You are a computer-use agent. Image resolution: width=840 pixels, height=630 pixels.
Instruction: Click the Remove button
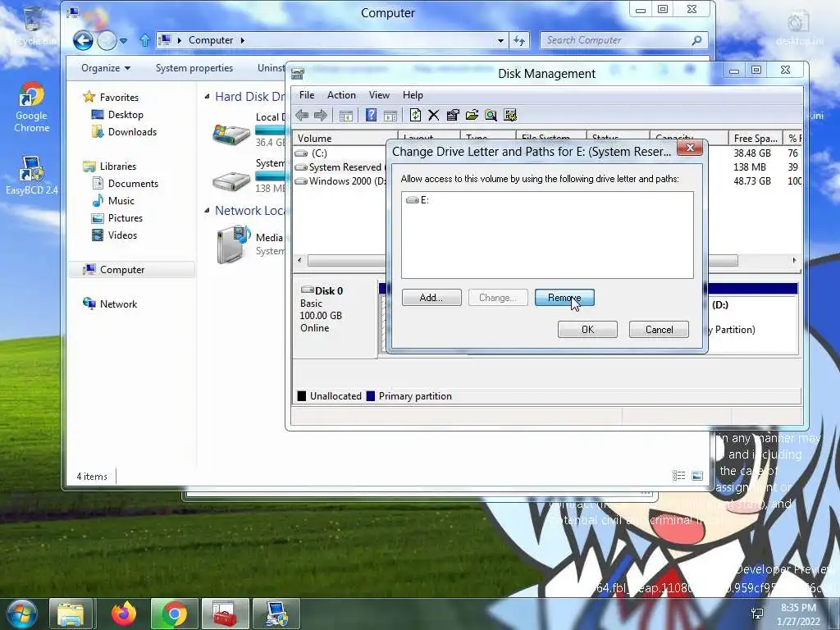564,298
